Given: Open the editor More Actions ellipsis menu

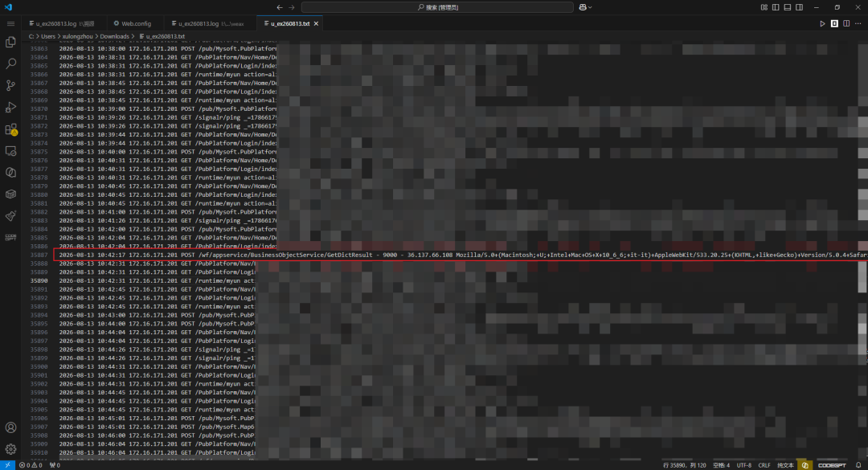Looking at the screenshot, I should click(x=858, y=24).
